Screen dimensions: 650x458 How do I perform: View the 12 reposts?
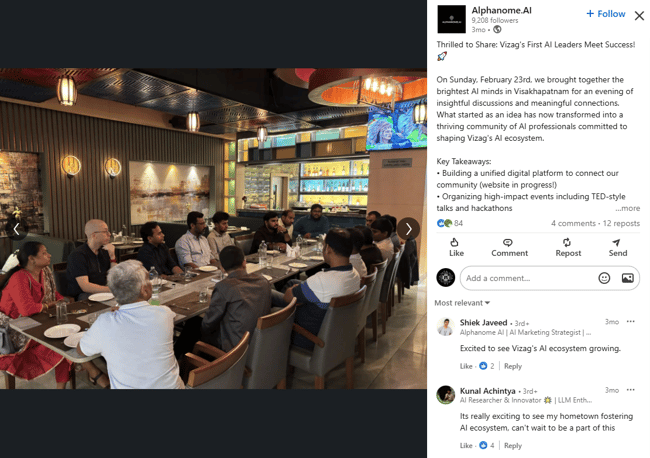621,223
